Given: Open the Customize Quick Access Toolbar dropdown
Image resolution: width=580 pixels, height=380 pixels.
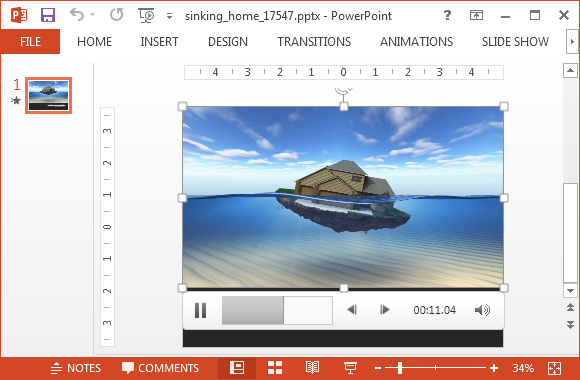Looking at the screenshot, I should pyautogui.click(x=169, y=16).
